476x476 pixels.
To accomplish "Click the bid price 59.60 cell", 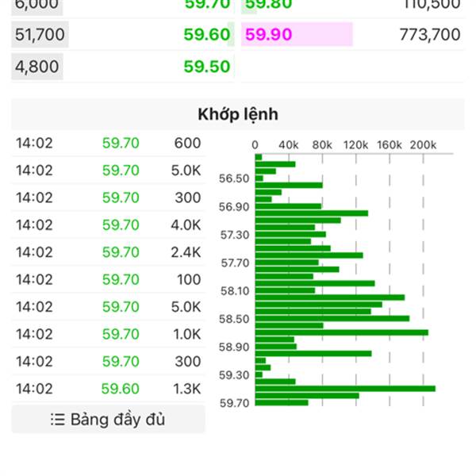I will click(x=206, y=34).
